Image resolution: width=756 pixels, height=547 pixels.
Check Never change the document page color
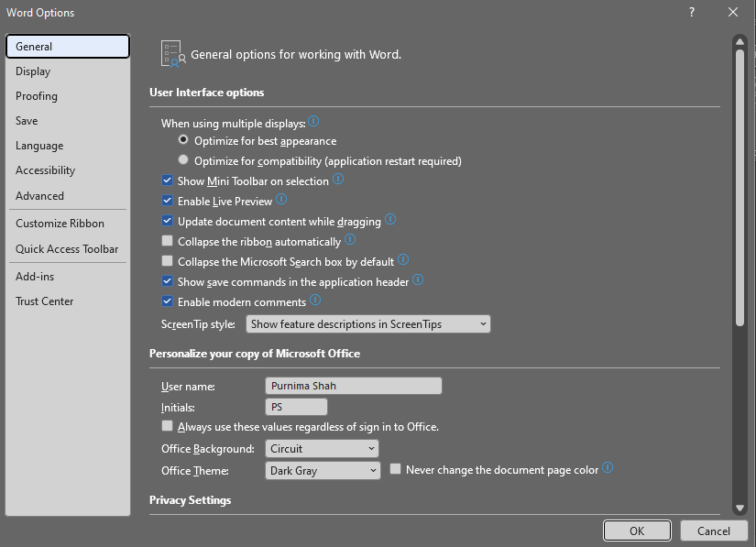coord(395,469)
